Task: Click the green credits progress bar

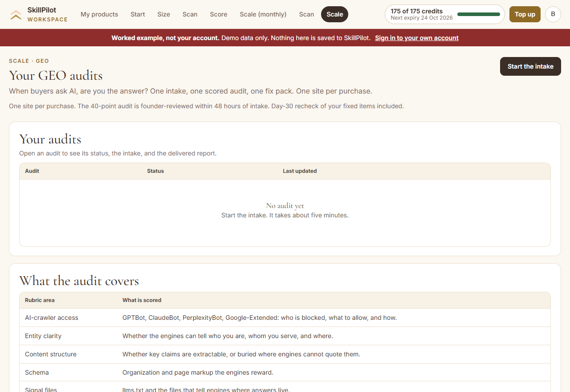Action: coord(479,14)
